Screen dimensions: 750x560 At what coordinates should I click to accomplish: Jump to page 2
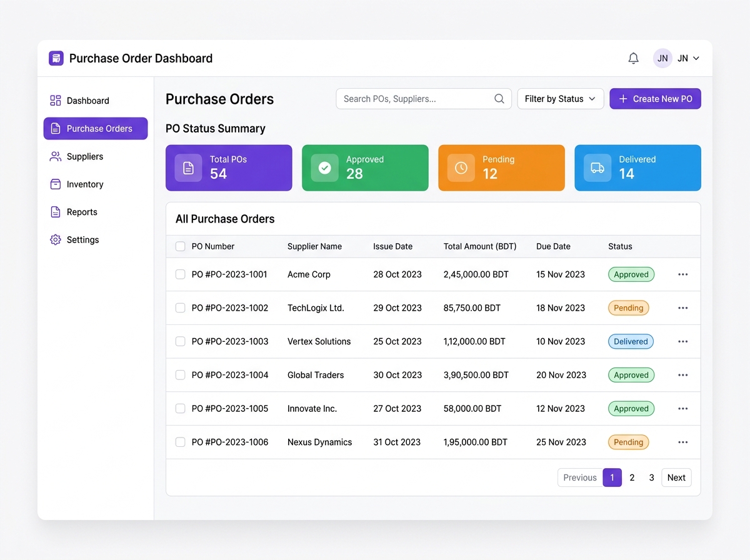(x=632, y=477)
